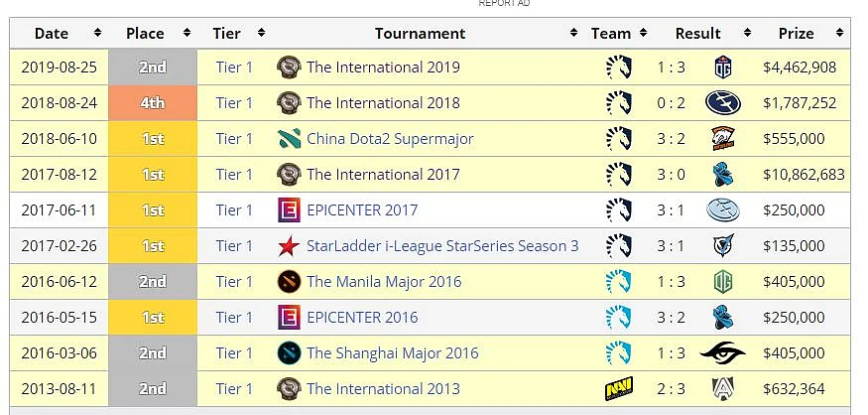Open The International 2017 link
868x415 pixels.
point(383,175)
